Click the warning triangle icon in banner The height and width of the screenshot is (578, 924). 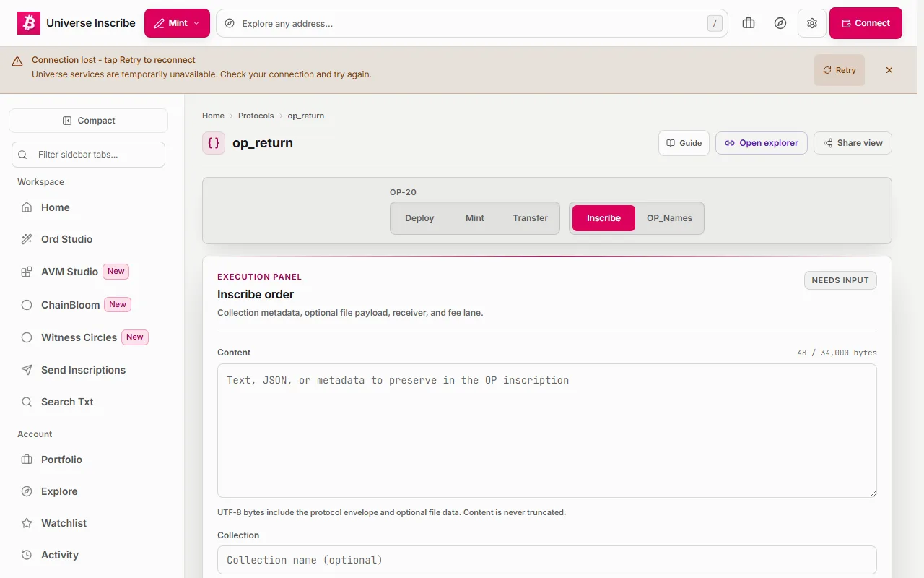click(17, 63)
